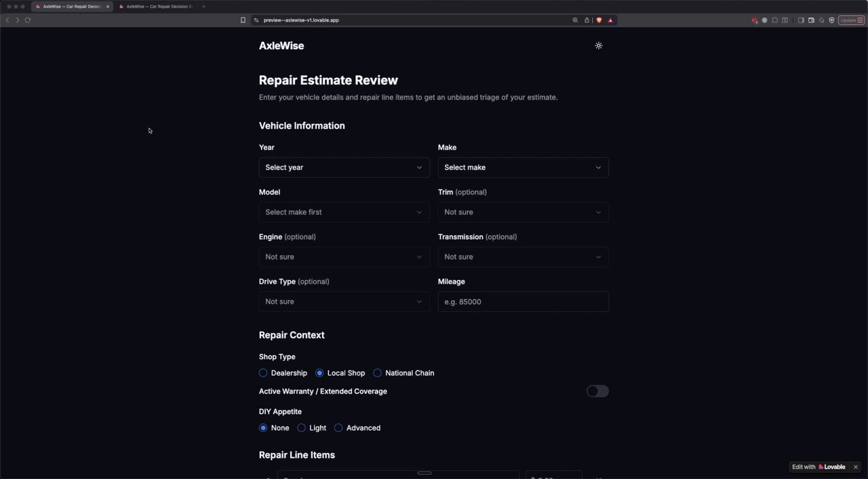
Task: Click the zoom magnifier in address bar
Action: tap(575, 20)
